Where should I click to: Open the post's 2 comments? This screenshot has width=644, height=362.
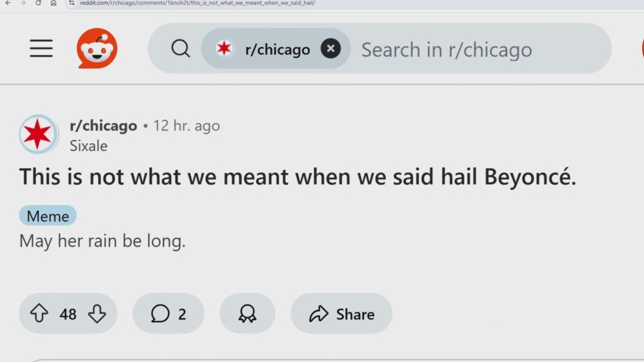169,314
